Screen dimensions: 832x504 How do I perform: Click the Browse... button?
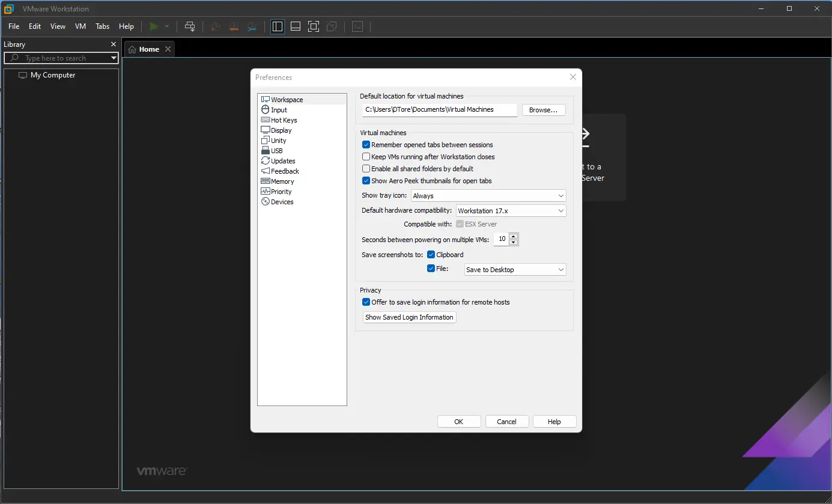[x=544, y=110]
